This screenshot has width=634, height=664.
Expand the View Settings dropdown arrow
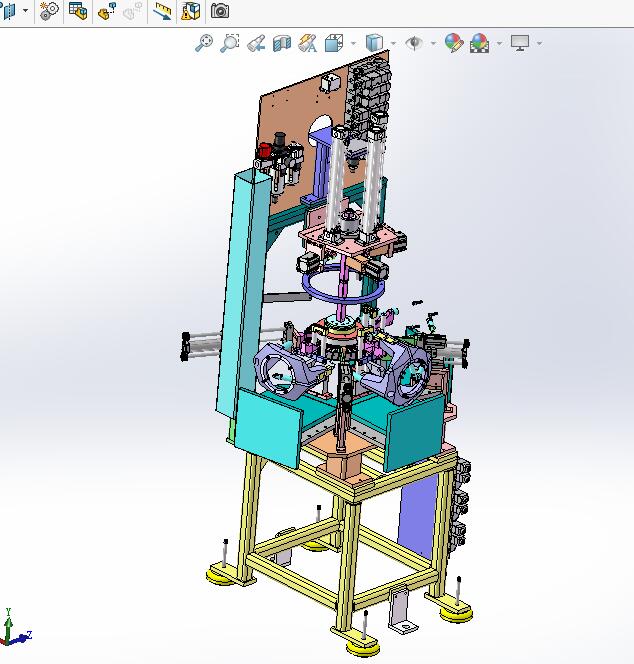tap(540, 43)
